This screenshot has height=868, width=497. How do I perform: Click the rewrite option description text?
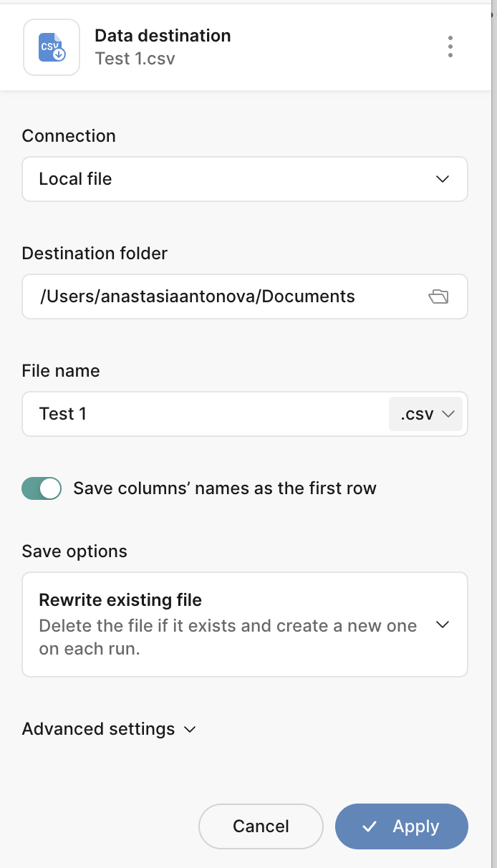(x=228, y=637)
